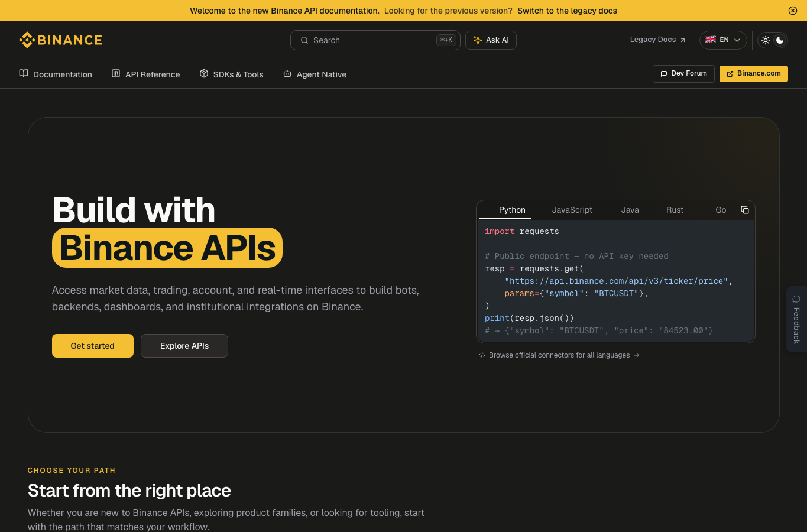Select the Python code tab
The image size is (807, 532).
coord(512,210)
